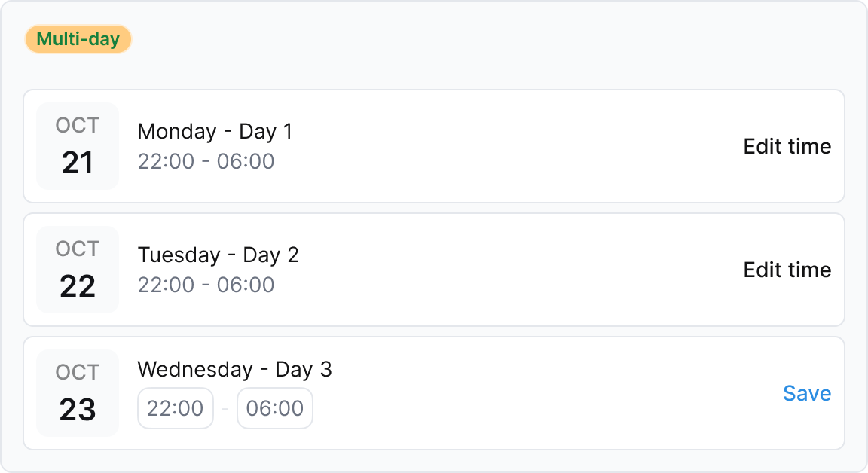
Task: Click the number 21 on the calendar tile
Action: (77, 161)
